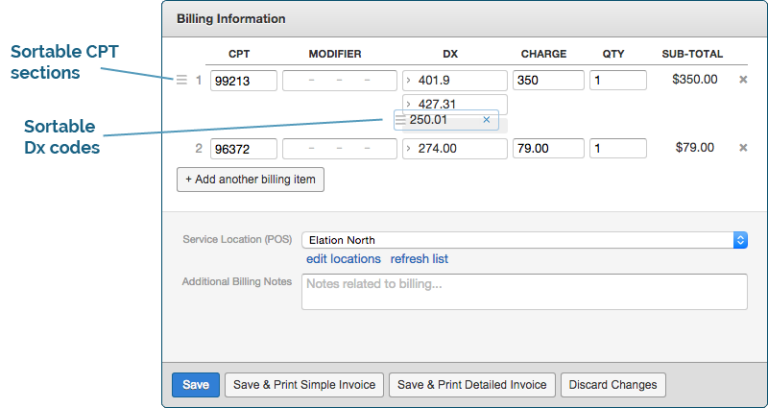768x408 pixels.
Task: Click the CHARGE column header
Action: (x=544, y=54)
